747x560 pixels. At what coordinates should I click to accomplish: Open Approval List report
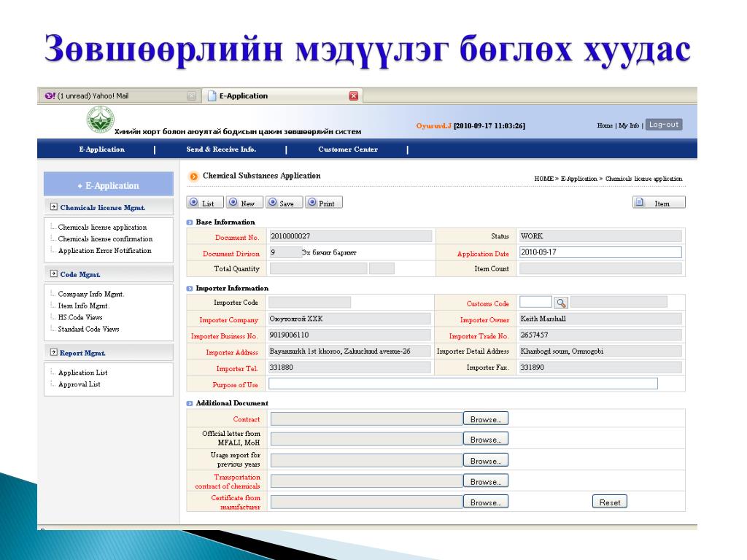pos(79,384)
